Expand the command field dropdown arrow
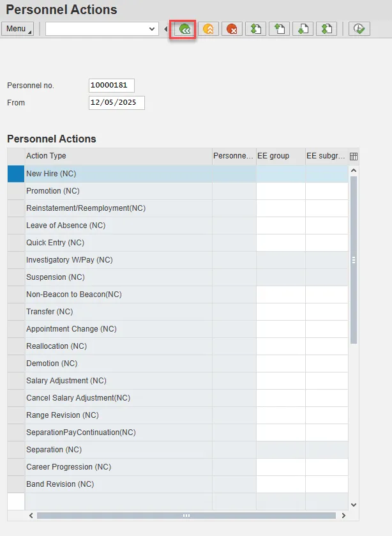Viewport: 392px width, 536px height. [152, 29]
